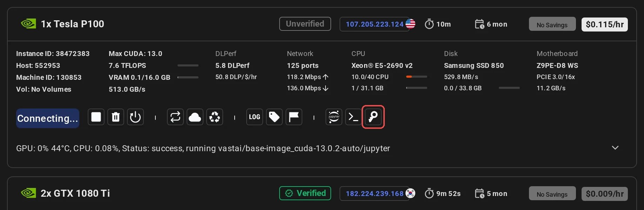Click Xeon® E5-2690 v2 text

382,65
